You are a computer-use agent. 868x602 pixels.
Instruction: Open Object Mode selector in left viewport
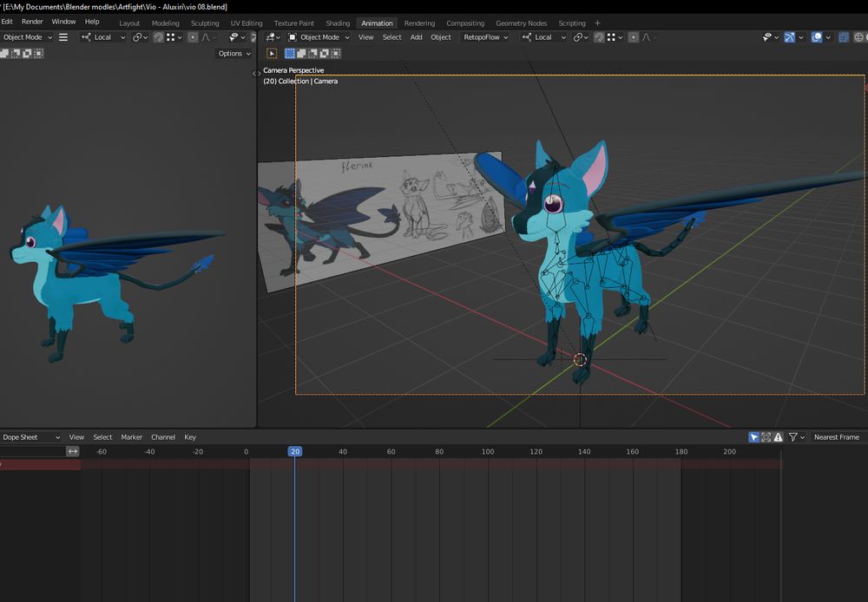(27, 37)
